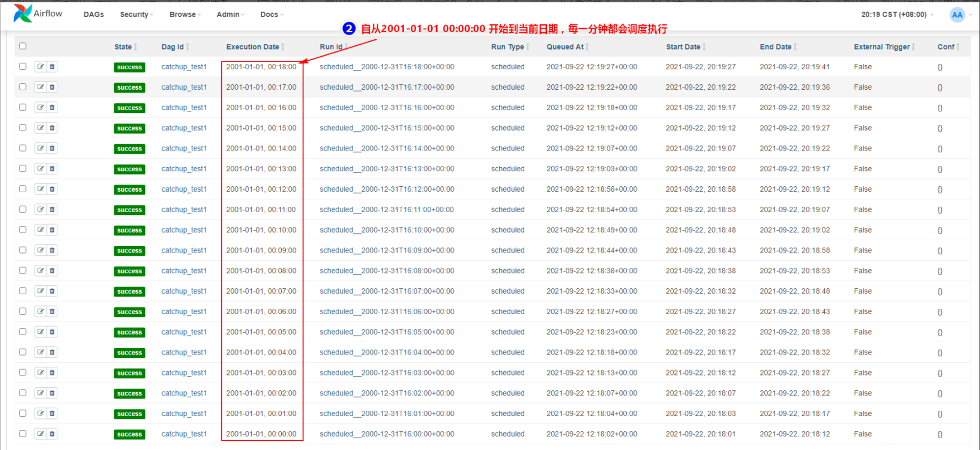Select the row with execution date 00:05:00

pyautogui.click(x=23, y=331)
